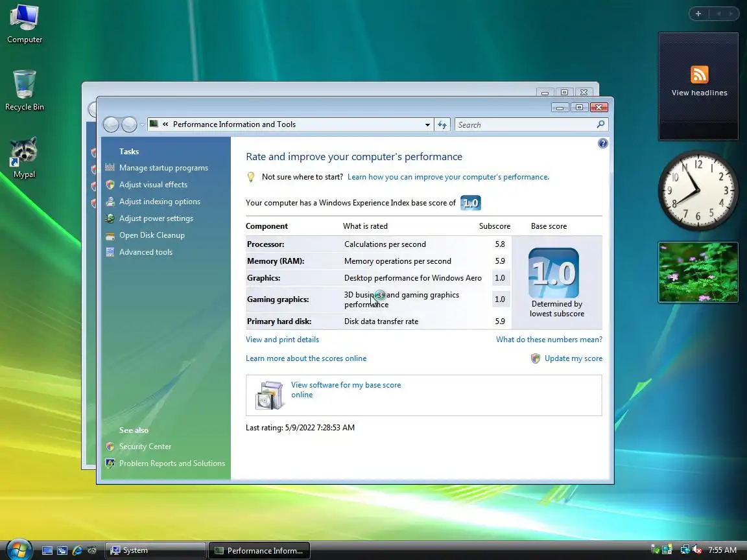Switch to System taskbar button
This screenshot has height=560, width=747.
[155, 550]
